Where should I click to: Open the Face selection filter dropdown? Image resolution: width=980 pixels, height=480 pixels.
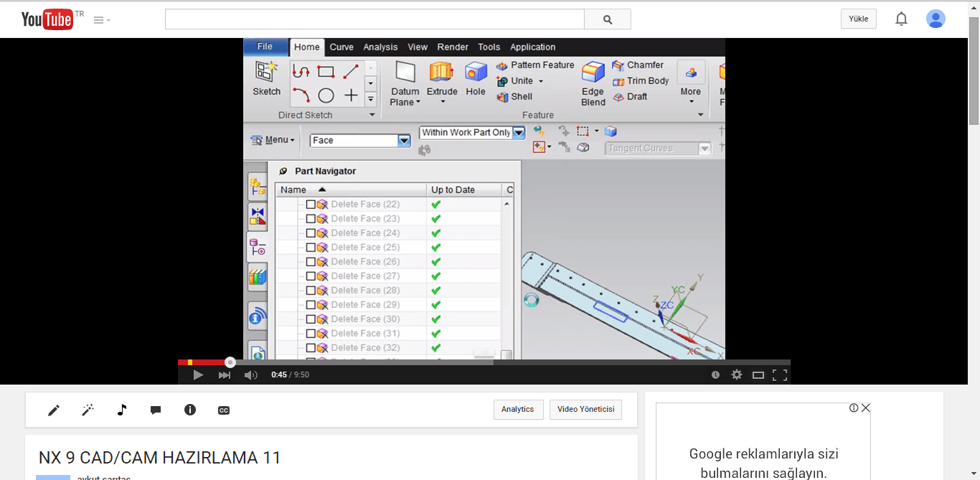point(404,141)
